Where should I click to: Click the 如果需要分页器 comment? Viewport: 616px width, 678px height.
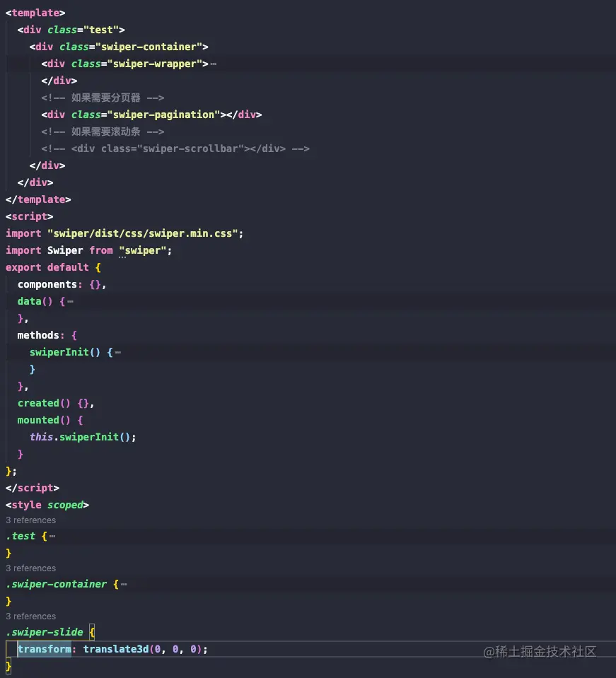103,98
